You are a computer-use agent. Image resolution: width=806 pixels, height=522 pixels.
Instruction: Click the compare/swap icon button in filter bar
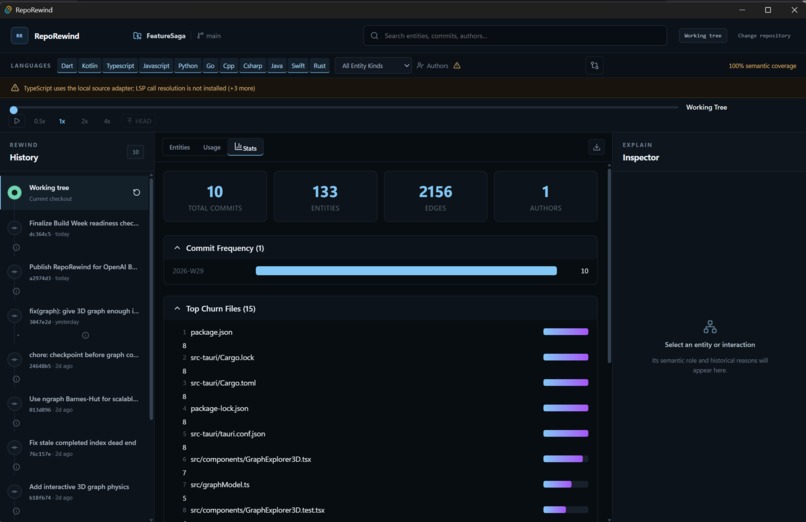(x=595, y=66)
